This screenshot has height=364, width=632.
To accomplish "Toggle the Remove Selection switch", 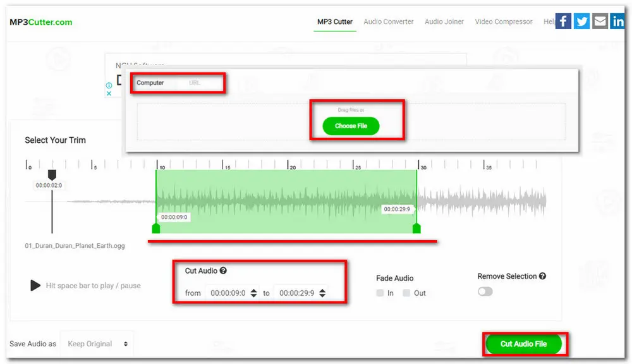I will point(485,291).
